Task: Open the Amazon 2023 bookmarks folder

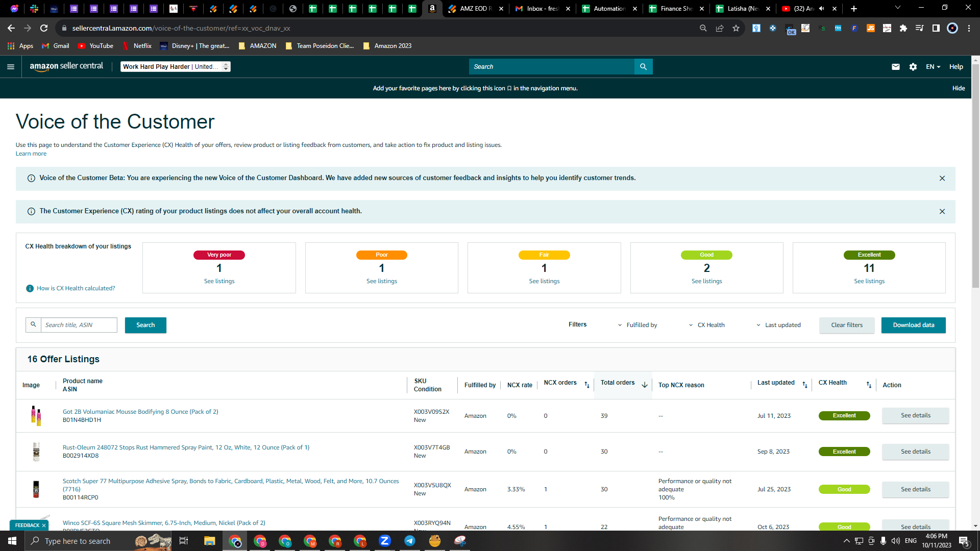Action: [x=387, y=46]
